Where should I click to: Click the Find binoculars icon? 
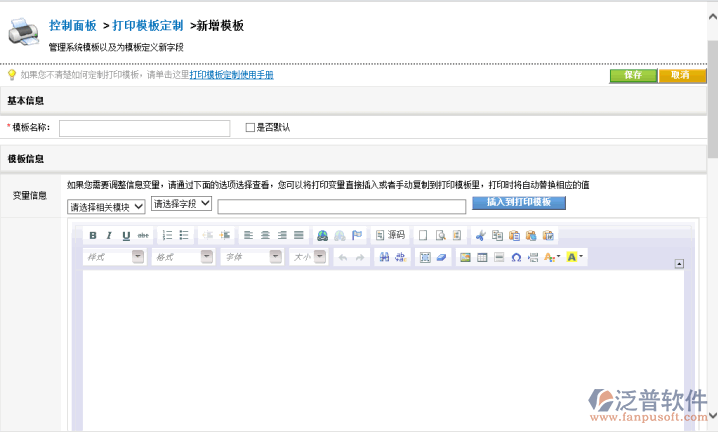point(383,257)
